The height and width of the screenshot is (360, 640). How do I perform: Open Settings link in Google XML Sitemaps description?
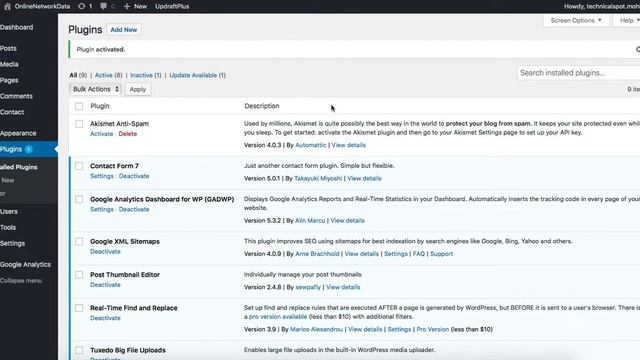(396, 254)
